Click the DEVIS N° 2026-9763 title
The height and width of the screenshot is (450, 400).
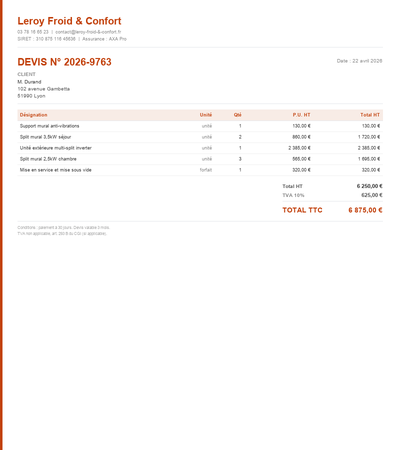pos(64,62)
